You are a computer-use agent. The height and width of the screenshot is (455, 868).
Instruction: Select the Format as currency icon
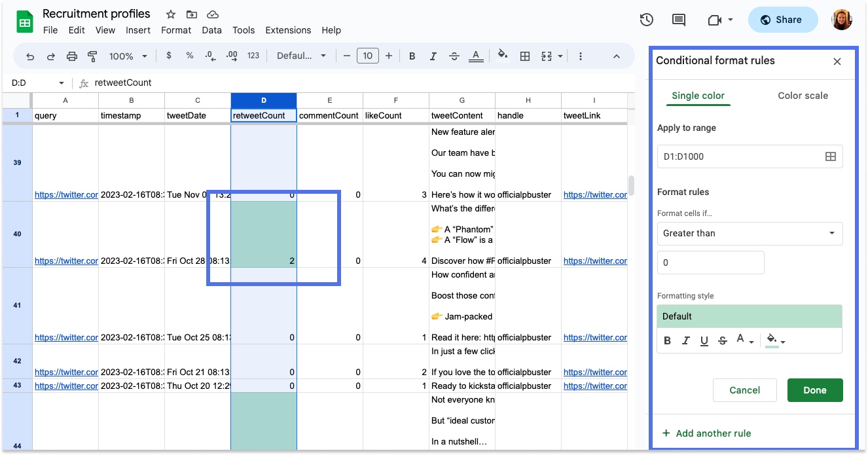click(x=169, y=56)
